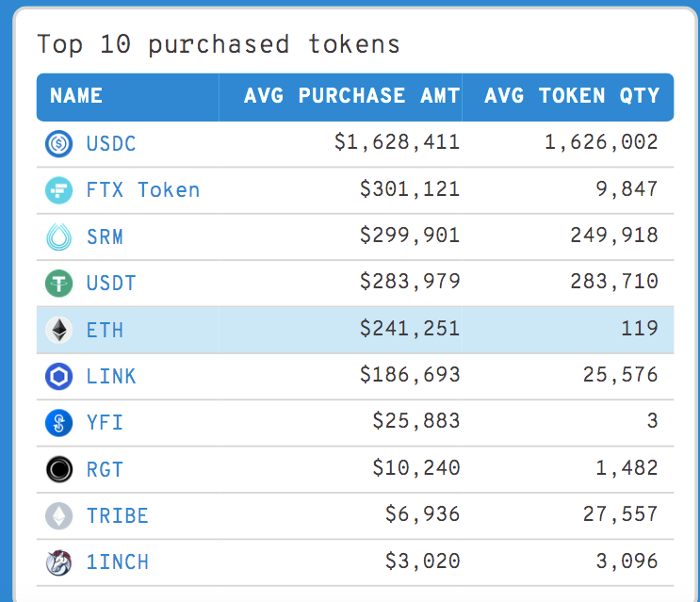Viewport: 700px width, 602px height.
Task: Open the LINK token name link
Action: 111,377
